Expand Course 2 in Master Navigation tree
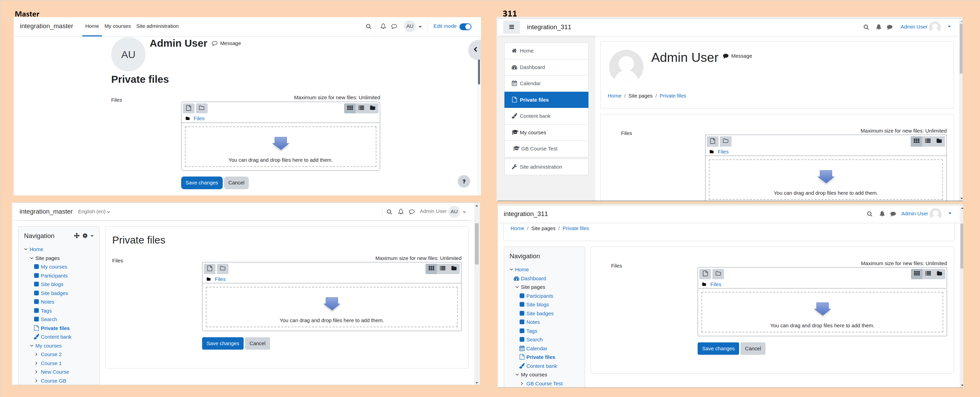The height and width of the screenshot is (397, 980). pyautogui.click(x=36, y=354)
